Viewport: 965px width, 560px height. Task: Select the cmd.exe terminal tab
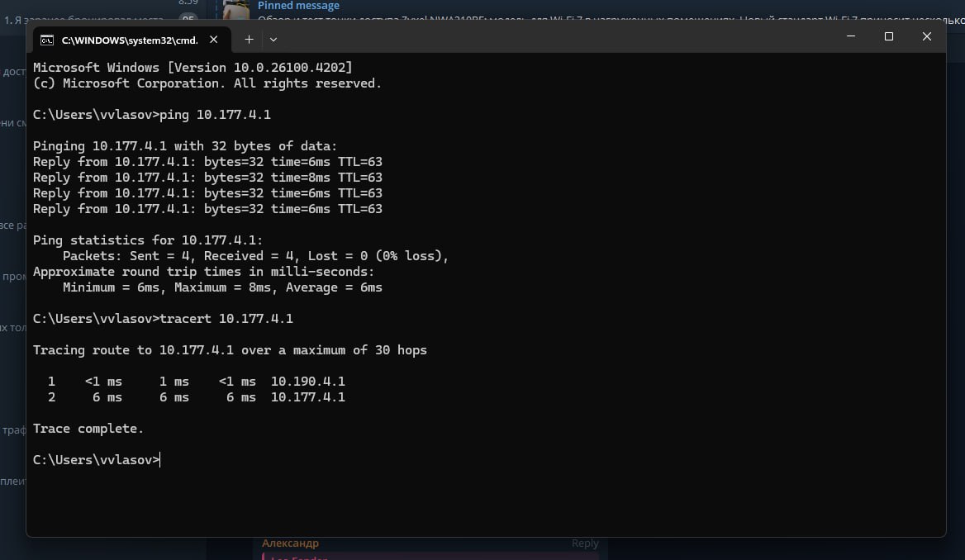[131, 40]
